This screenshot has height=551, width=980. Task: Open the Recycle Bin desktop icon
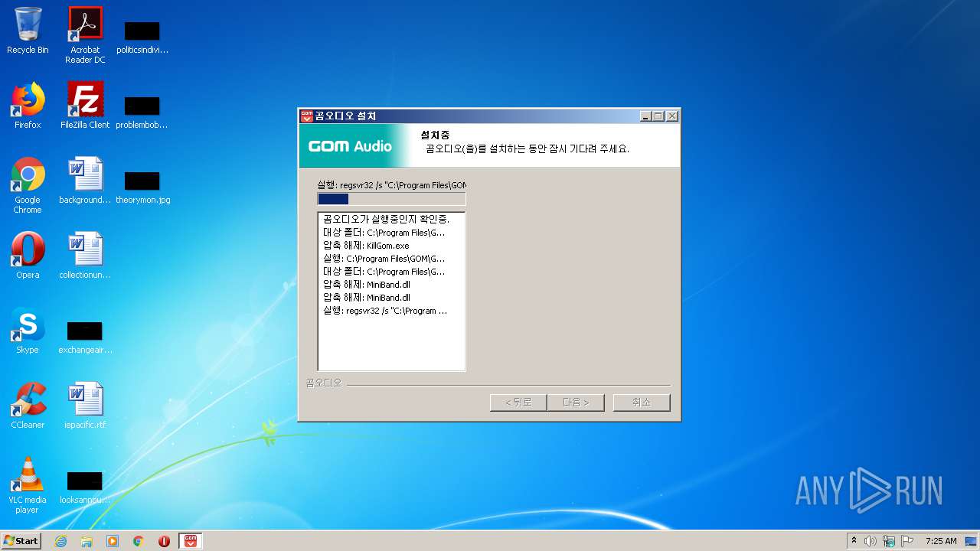pos(28,31)
